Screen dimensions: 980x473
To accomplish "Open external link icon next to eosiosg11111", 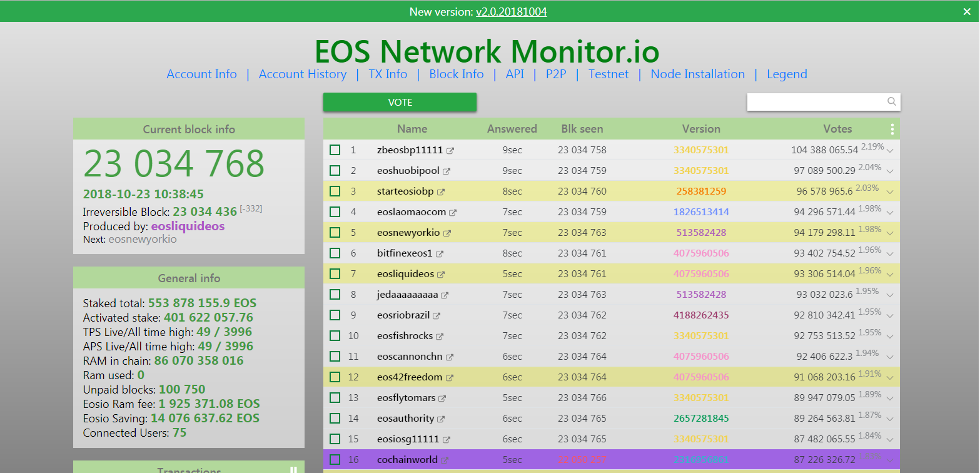I will point(446,440).
